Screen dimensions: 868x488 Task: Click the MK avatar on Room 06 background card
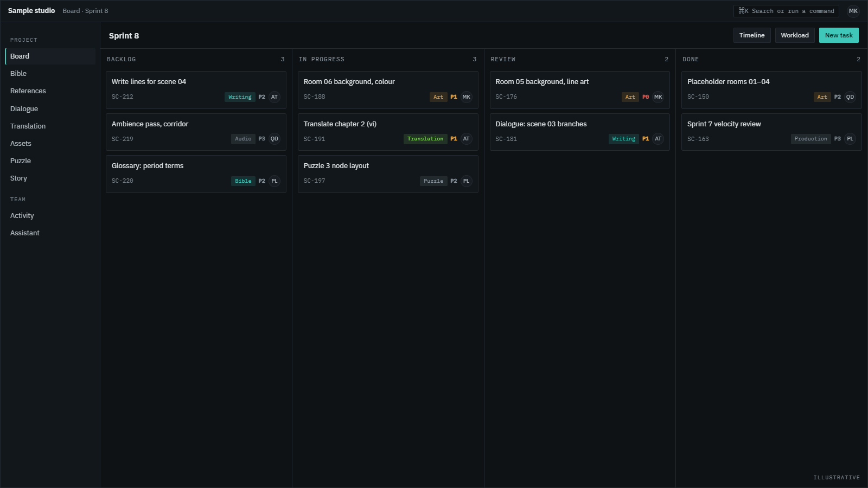(467, 97)
